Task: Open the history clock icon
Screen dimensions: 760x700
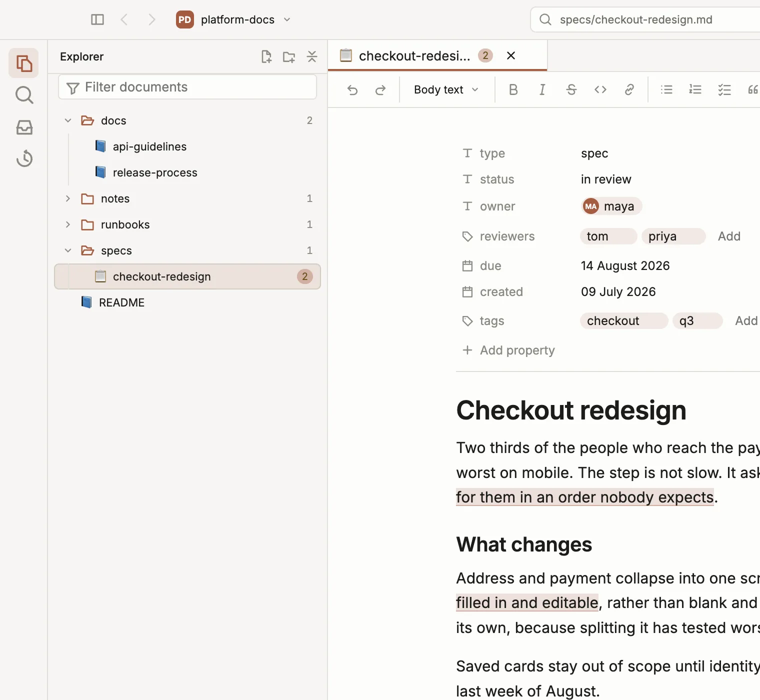Action: (x=24, y=158)
